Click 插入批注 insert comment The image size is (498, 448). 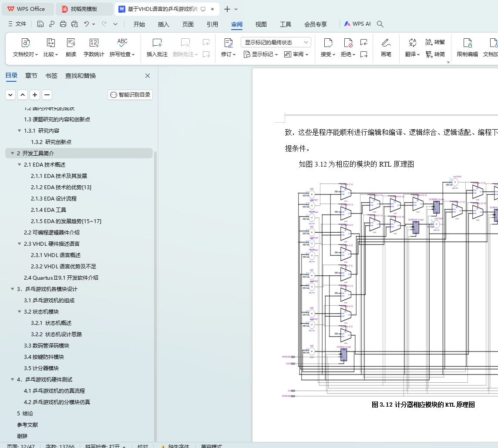(157, 47)
